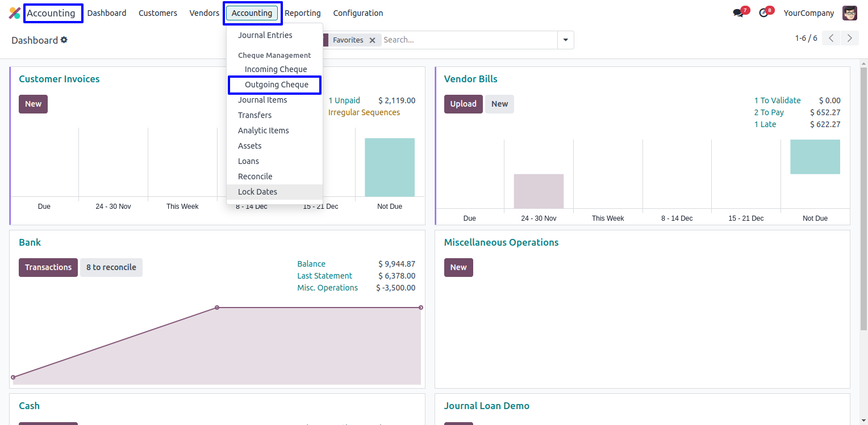This screenshot has width=868, height=425.
Task: Click the Not Due bar in Customer Invoices
Action: 390,167
